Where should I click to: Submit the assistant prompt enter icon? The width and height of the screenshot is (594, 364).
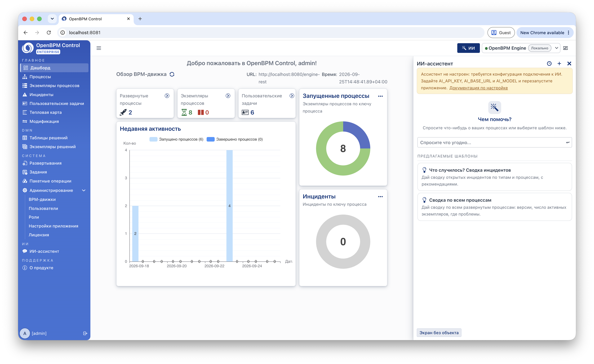[568, 143]
